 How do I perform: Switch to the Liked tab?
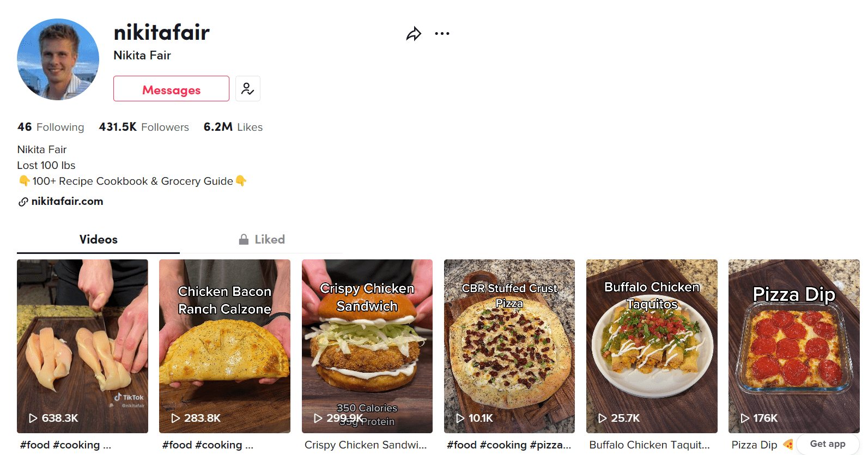(269, 239)
